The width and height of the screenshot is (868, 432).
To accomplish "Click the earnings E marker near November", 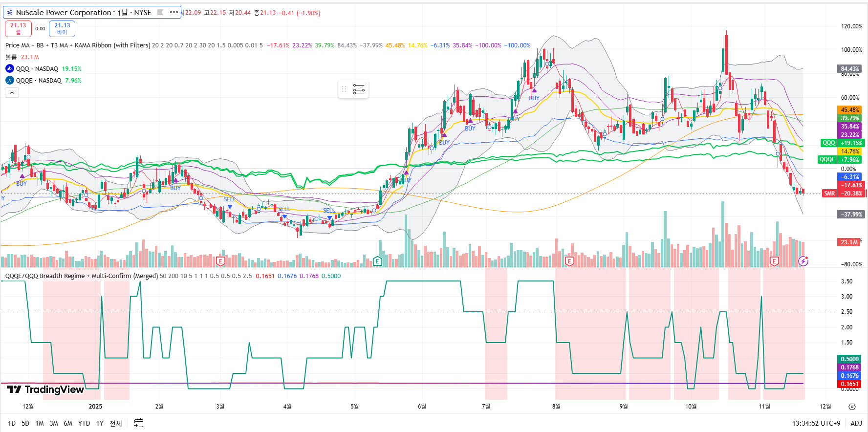I will pos(774,261).
